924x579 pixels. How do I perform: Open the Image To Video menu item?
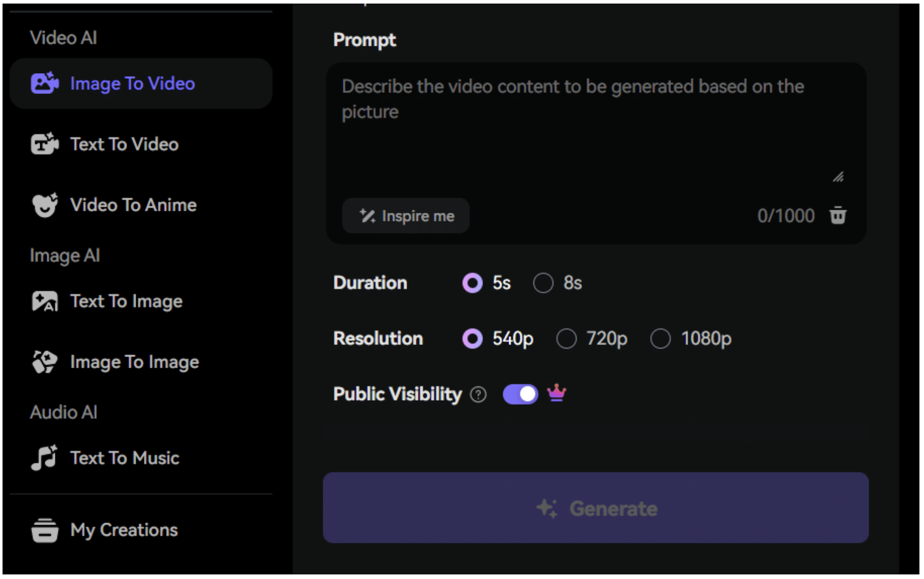tap(141, 83)
